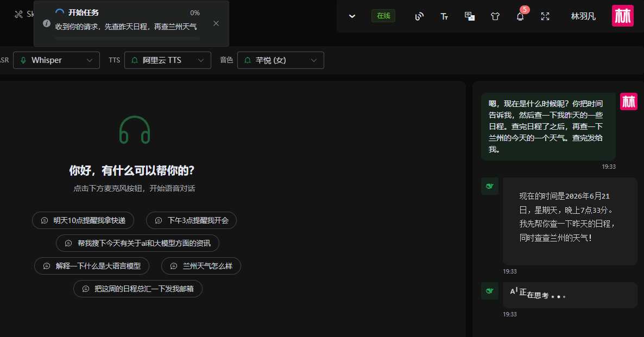This screenshot has height=337, width=644.
Task: Click the TTS label
Action: [114, 60]
